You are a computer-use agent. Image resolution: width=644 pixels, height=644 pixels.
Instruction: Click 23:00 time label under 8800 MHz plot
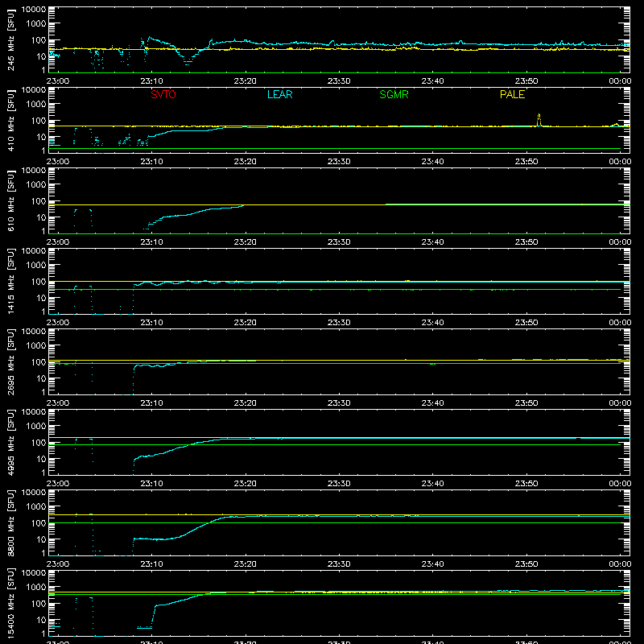point(58,564)
